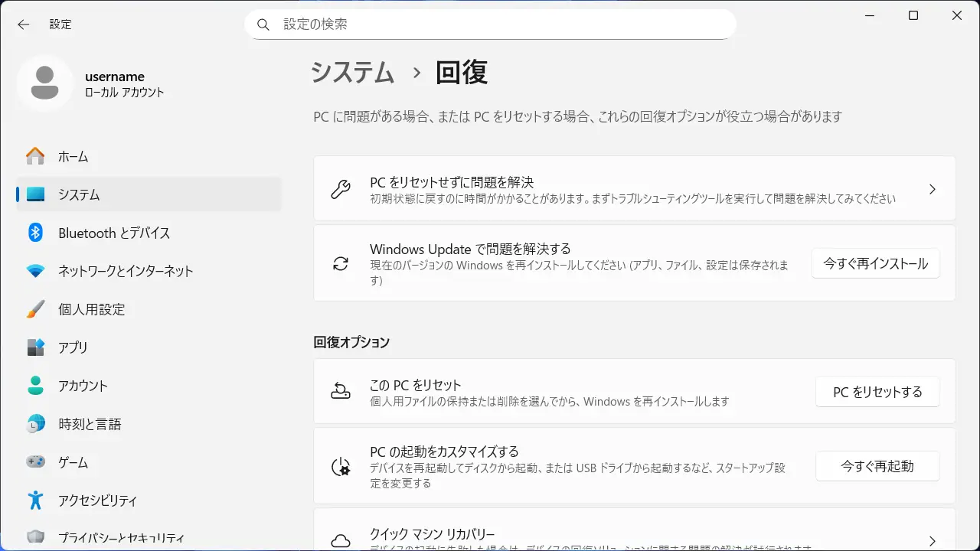Click the search magnifier icon

(263, 24)
